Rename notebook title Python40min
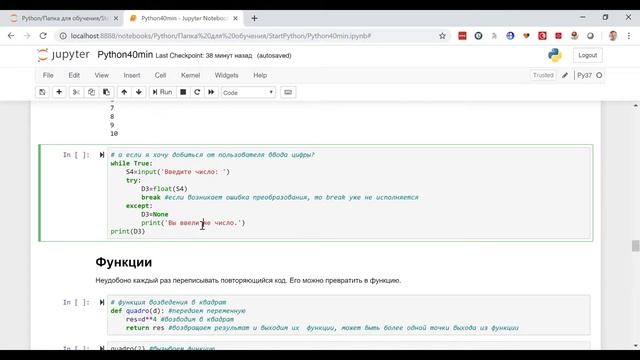Viewport: 640px width, 360px height. point(125,55)
